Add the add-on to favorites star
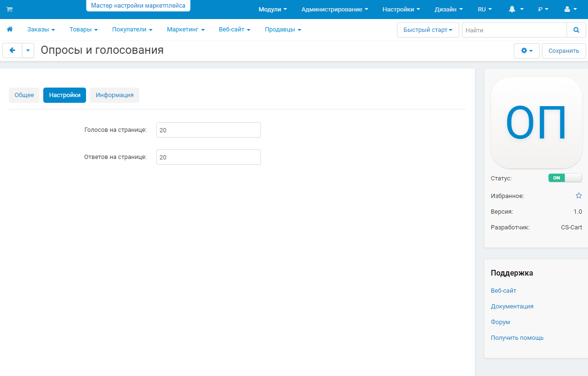Screen dimensions: 588x376 pyautogui.click(x=578, y=196)
